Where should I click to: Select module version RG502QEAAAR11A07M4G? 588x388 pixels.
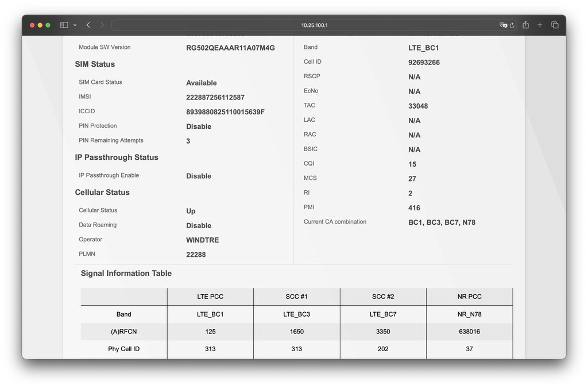pyautogui.click(x=230, y=48)
